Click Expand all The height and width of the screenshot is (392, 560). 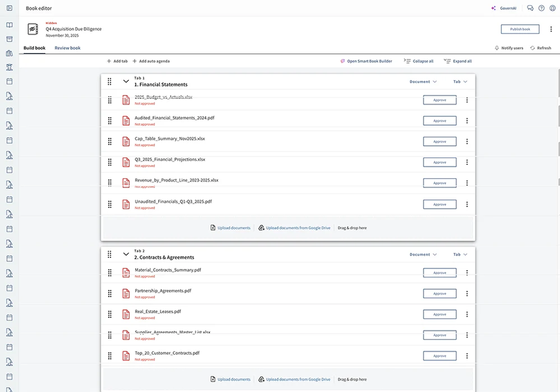[458, 61]
